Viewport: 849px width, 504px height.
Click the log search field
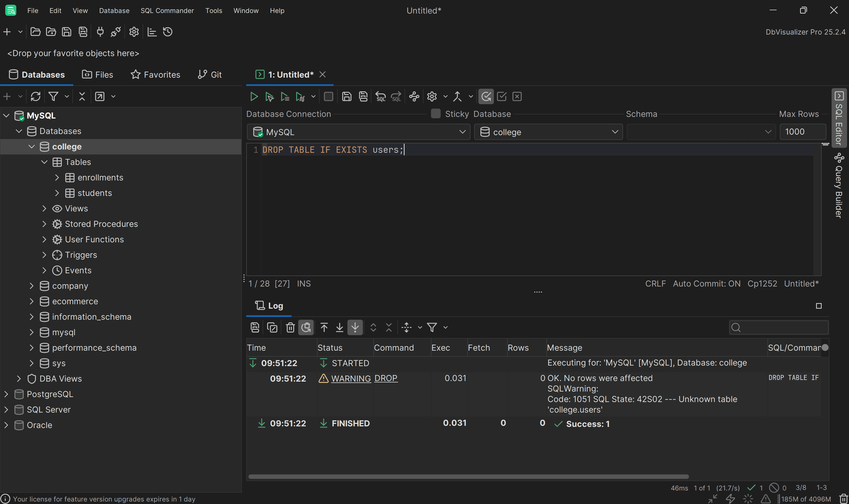click(779, 327)
